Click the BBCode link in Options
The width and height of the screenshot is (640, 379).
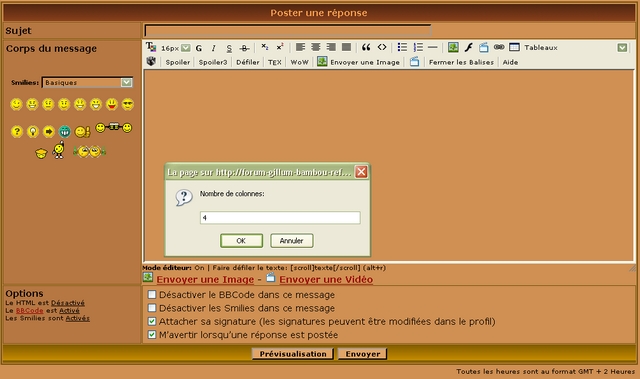pos(29,310)
